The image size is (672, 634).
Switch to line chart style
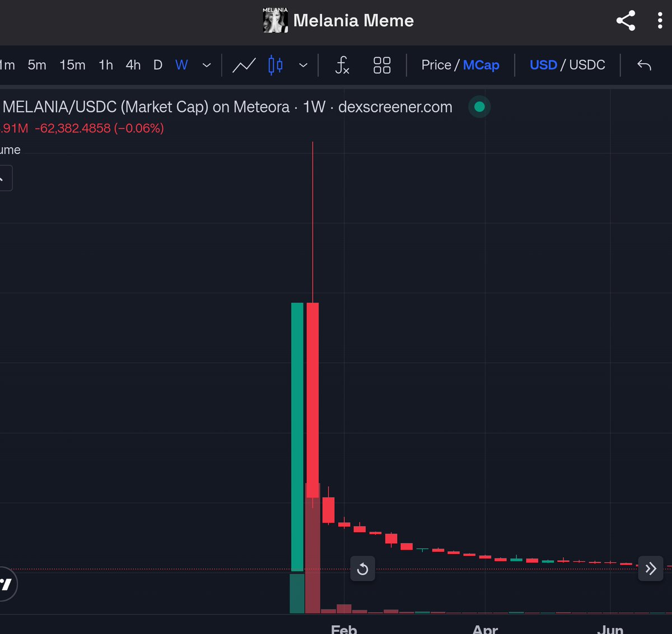click(244, 65)
